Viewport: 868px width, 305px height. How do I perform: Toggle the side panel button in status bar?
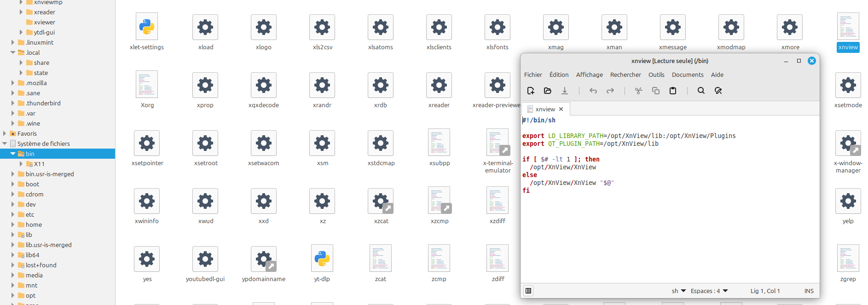tap(528, 291)
